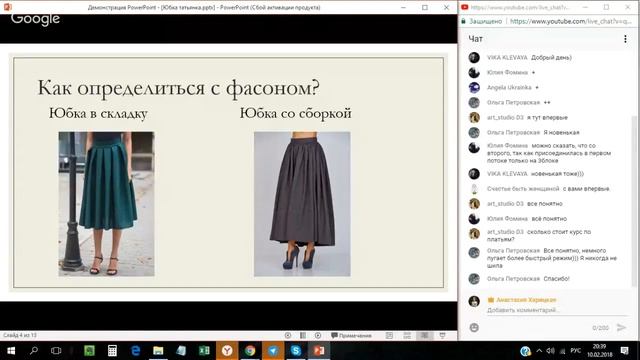The image size is (640, 360).
Task: Click the send message arrow in the chat
Action: tap(622, 328)
